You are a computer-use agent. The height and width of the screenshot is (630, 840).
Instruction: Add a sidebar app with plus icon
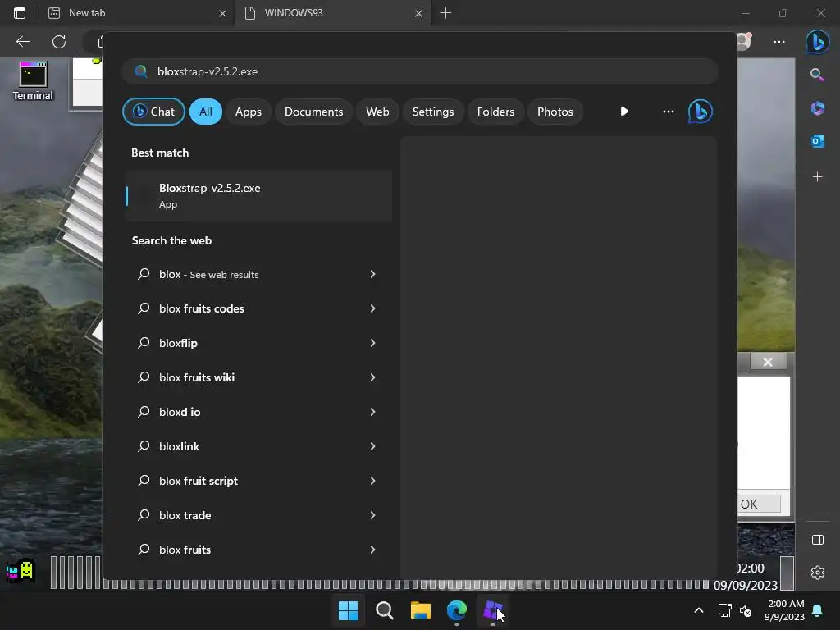(817, 177)
